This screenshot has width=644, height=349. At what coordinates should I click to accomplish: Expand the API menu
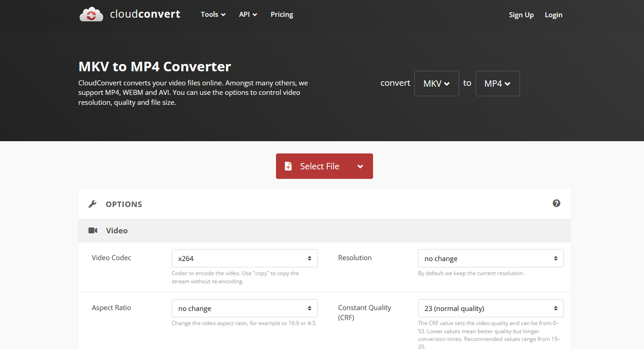coord(248,15)
